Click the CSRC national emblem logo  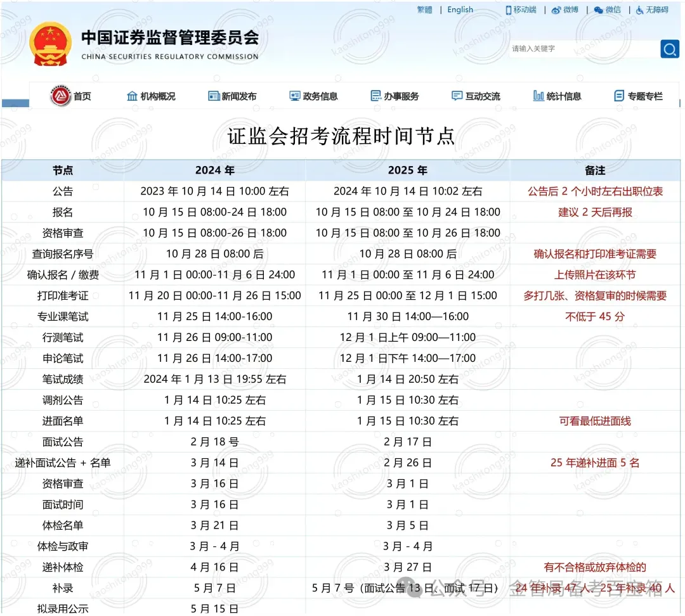click(x=50, y=44)
